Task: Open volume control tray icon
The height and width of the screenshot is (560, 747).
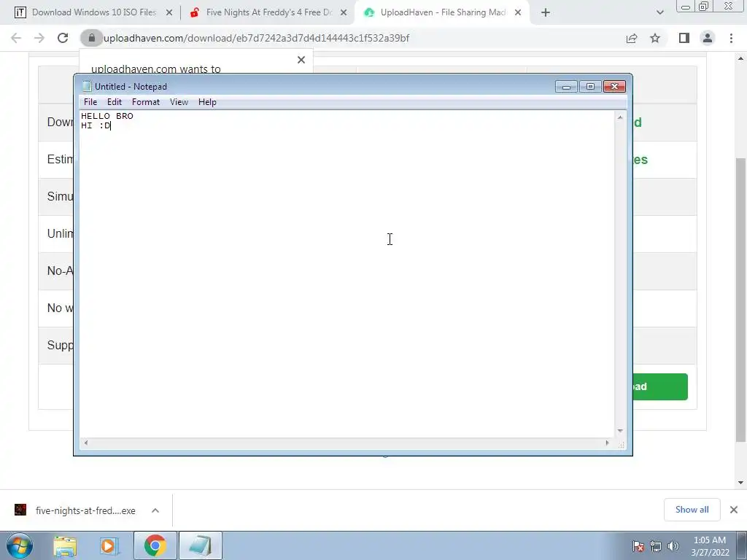Action: (673, 546)
